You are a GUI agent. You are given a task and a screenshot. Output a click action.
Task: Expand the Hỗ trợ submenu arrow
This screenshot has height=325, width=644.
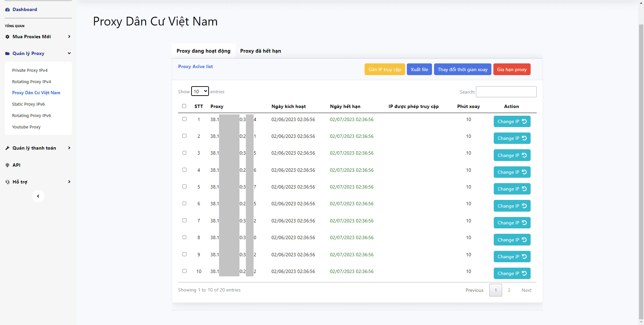pyautogui.click(x=69, y=182)
